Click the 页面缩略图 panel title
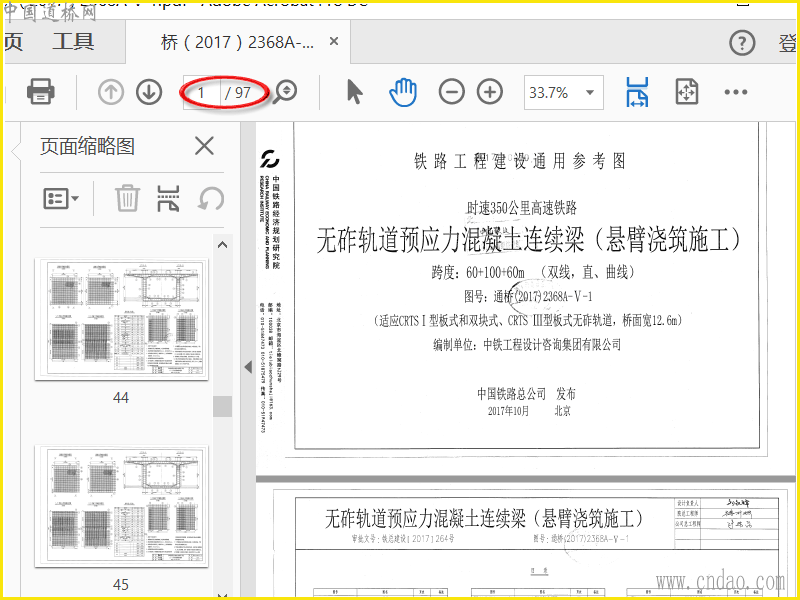This screenshot has height=600, width=800. coord(87,147)
